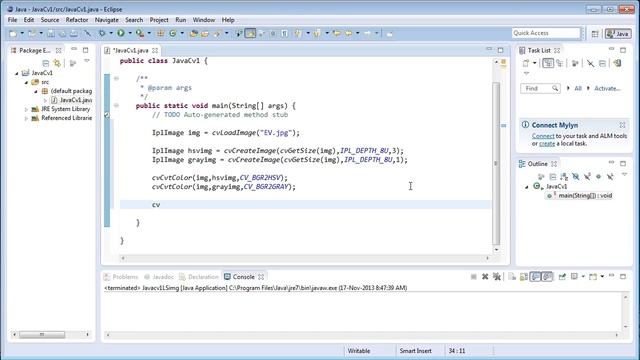Switch to the Javadoc tab

(159, 277)
